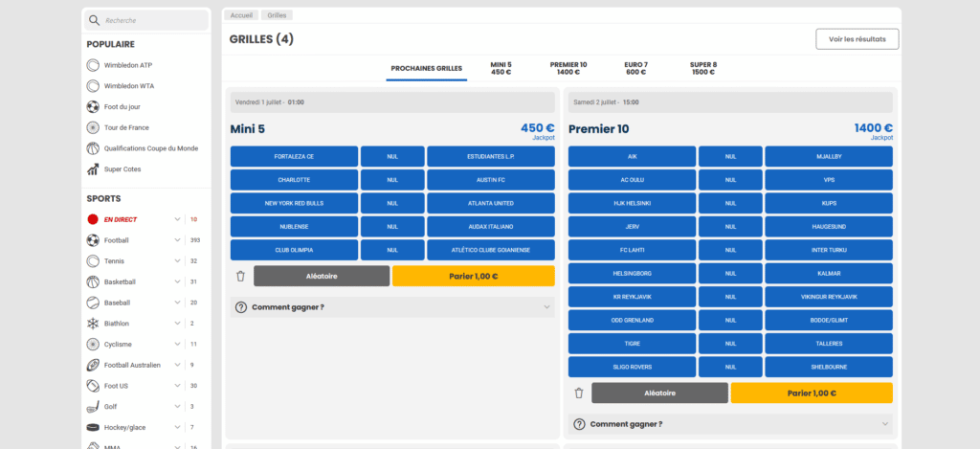980x449 pixels.
Task: Click Mini 5 Comment gagner question icon
Action: point(241,307)
